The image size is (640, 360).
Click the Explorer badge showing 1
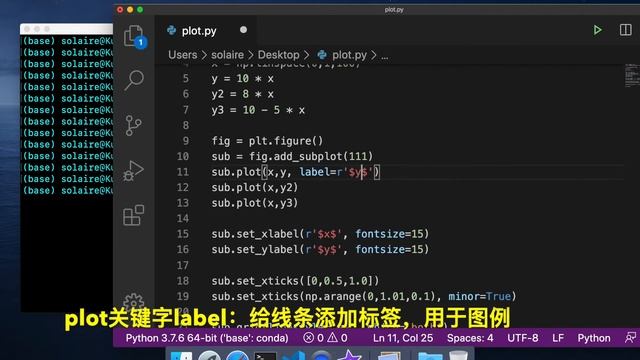[140, 42]
